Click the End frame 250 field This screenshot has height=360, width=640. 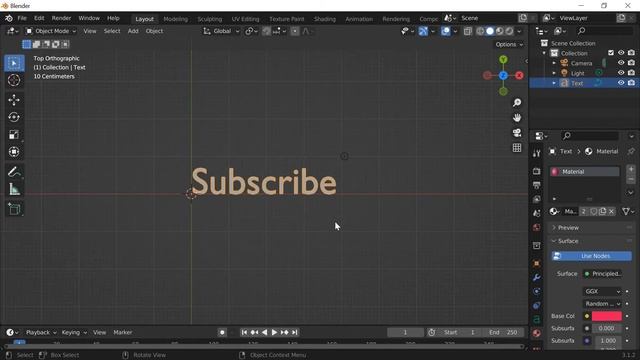[503, 332]
